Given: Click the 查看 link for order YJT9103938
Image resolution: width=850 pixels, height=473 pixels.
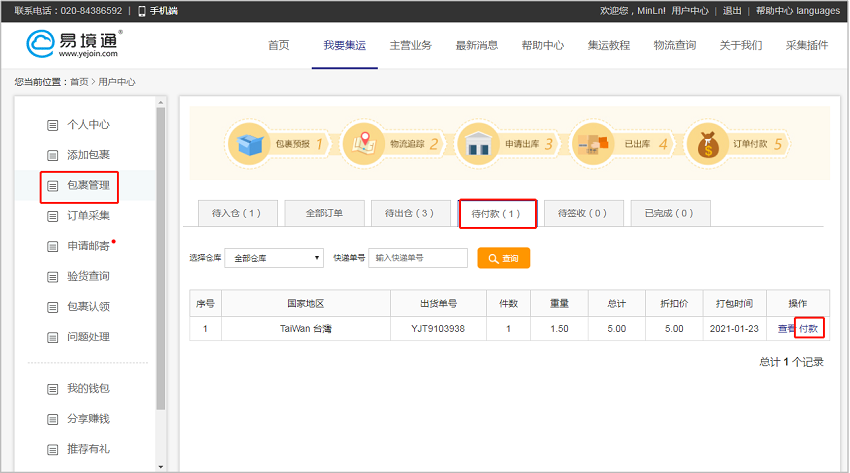Looking at the screenshot, I should 786,329.
